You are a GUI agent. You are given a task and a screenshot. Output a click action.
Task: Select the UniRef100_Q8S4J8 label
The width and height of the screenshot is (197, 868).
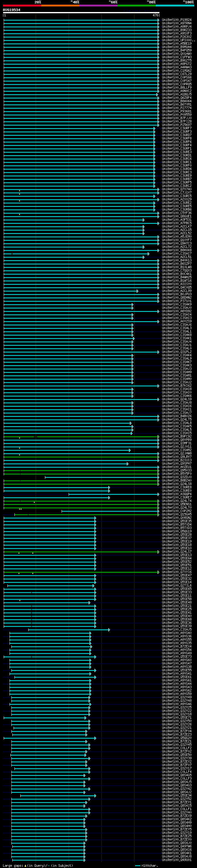pos(176,856)
